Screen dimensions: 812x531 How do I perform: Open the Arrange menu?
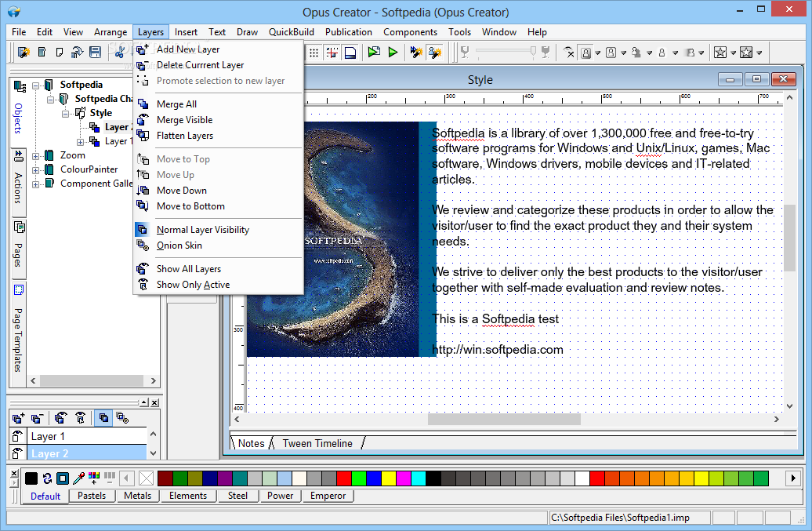click(x=111, y=32)
